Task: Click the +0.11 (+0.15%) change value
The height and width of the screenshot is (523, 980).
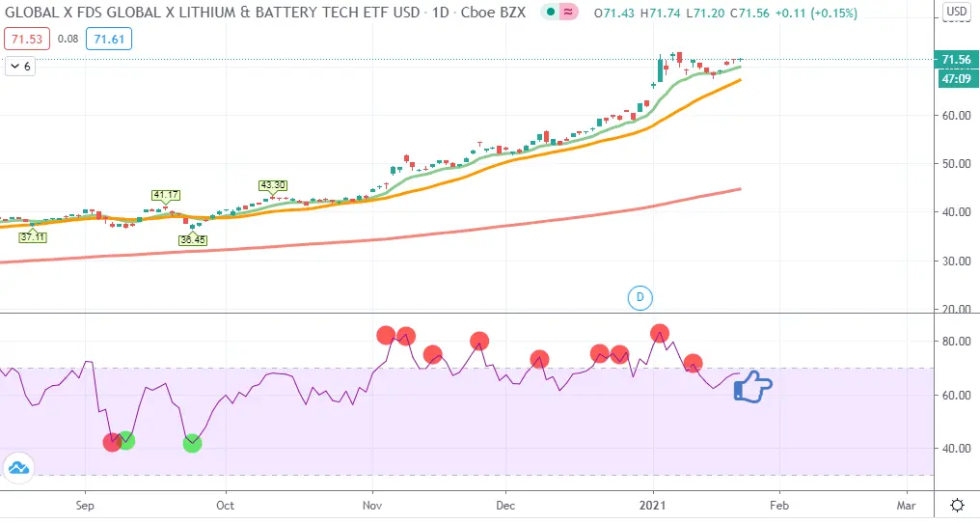Action: click(x=816, y=14)
